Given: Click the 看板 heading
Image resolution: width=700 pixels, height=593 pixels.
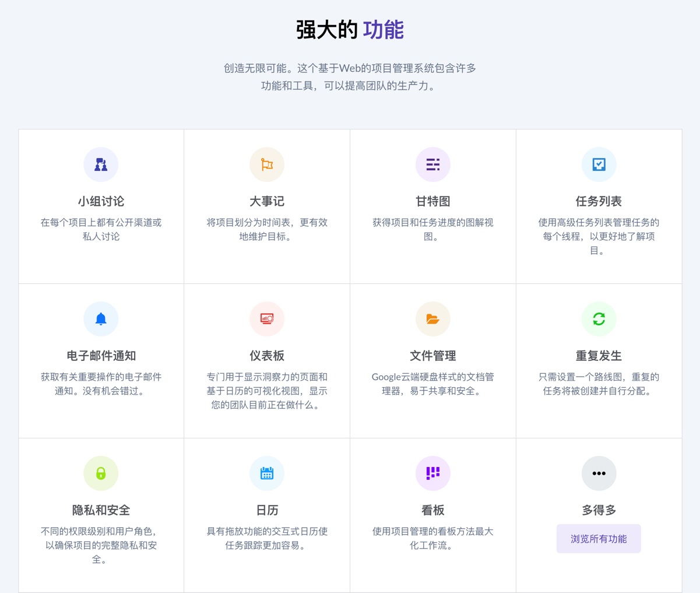Looking at the screenshot, I should [x=433, y=510].
